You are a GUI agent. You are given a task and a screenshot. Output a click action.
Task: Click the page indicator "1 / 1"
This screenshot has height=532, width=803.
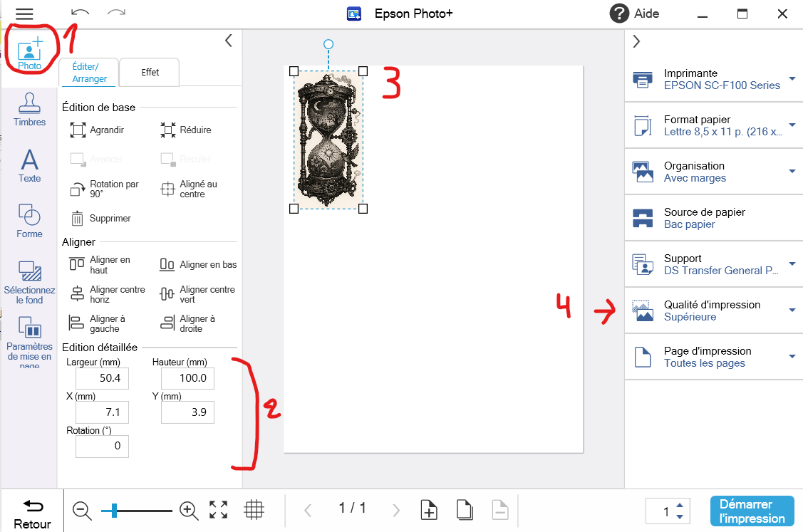(x=352, y=508)
